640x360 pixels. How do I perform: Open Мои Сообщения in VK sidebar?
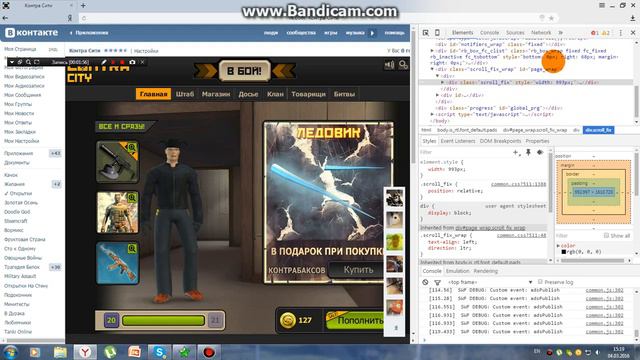click(22, 95)
